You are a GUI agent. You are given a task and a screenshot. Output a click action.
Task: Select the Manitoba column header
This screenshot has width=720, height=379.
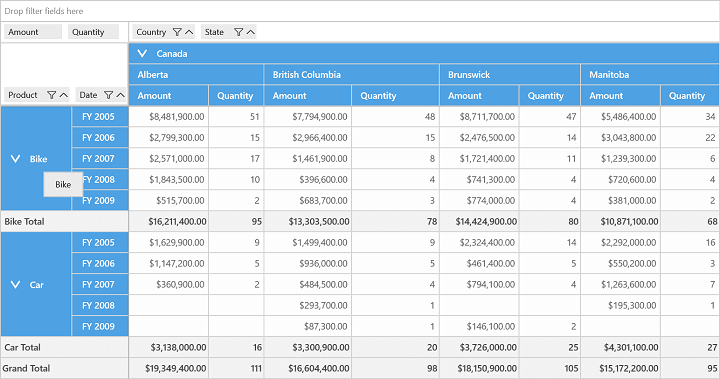[x=650, y=74]
